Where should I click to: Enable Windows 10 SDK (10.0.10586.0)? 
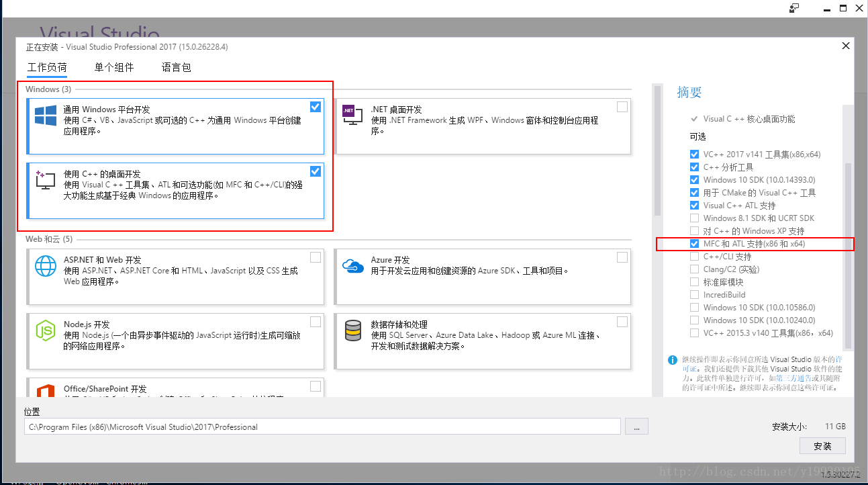(x=695, y=308)
